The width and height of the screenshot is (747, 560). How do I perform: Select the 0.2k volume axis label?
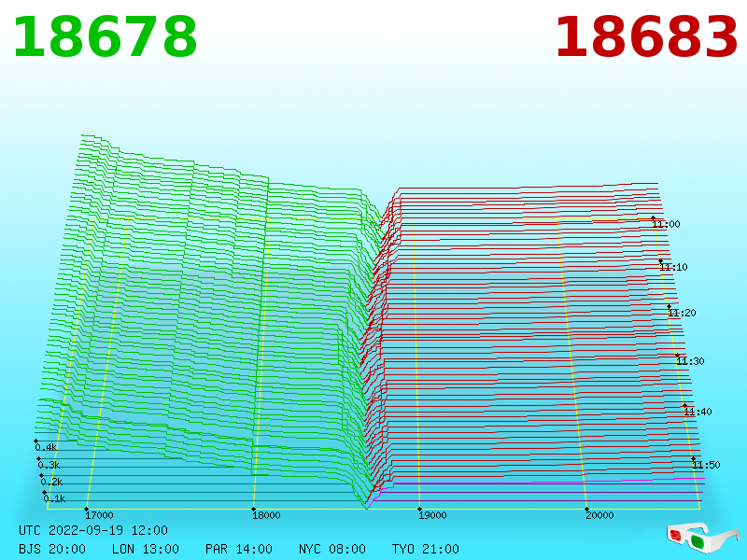[52, 482]
